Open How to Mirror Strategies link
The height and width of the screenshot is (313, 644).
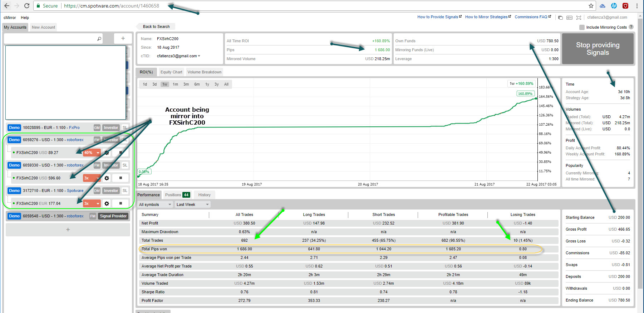(488, 17)
